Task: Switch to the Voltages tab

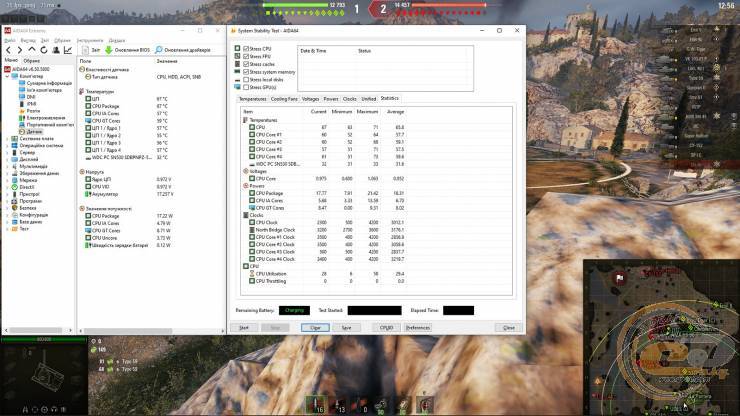Action: point(310,99)
